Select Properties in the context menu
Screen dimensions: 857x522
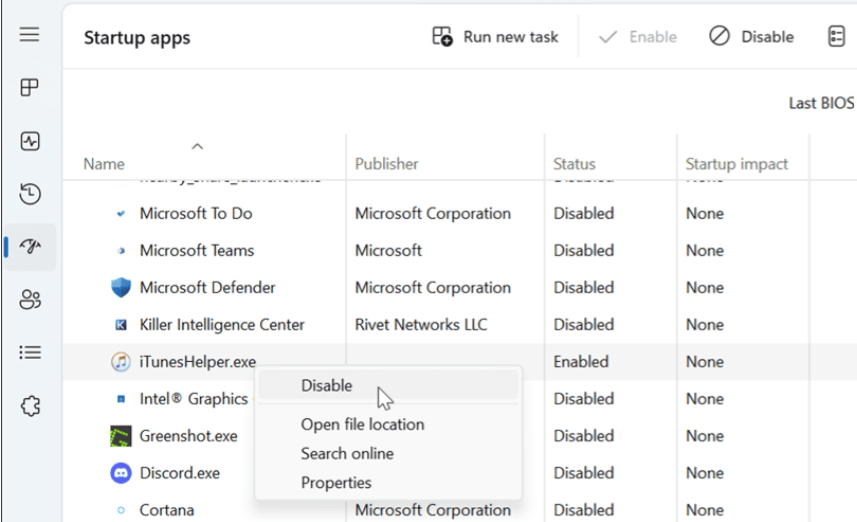point(336,482)
